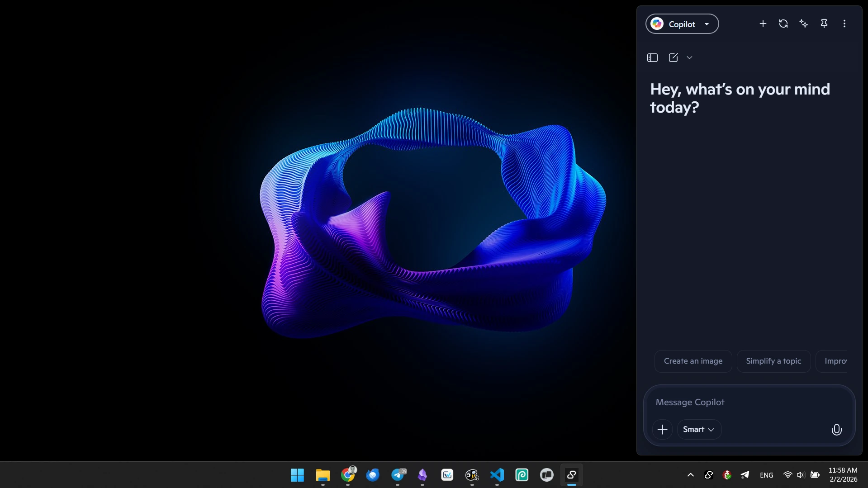Click the plus icon inside the message box
This screenshot has width=868, height=488.
point(662,429)
